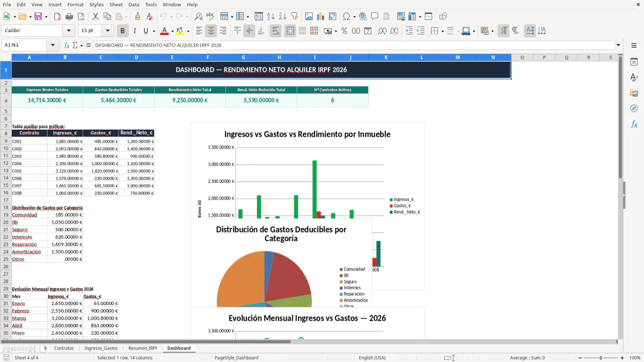
Task: Expand the Name Box dropdown
Action: coord(52,46)
